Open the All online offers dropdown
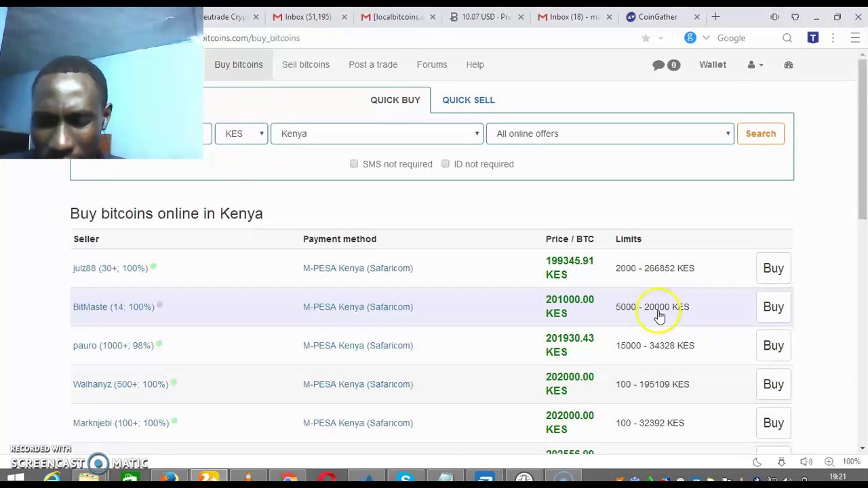The image size is (868, 488). 610,134
